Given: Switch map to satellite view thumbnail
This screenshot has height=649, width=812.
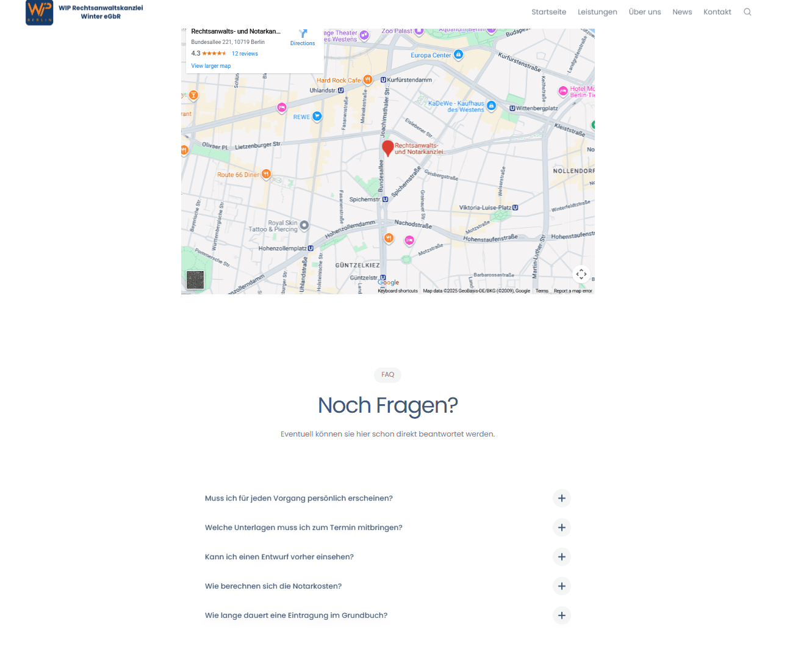Looking at the screenshot, I should [195, 280].
